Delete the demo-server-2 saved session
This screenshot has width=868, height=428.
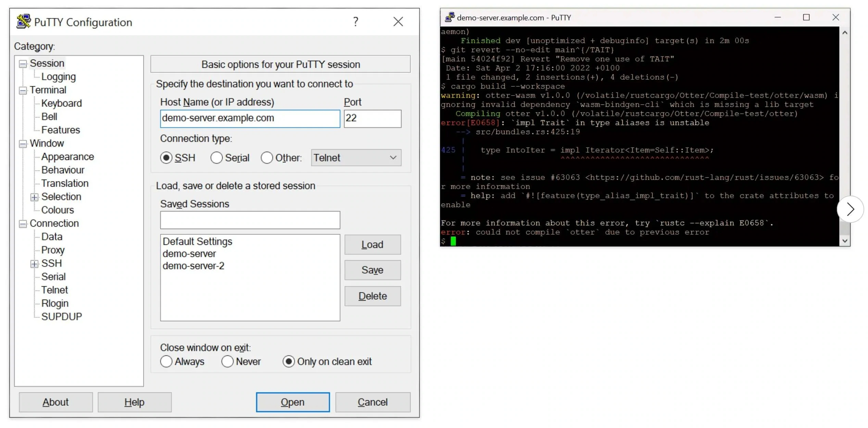(193, 266)
